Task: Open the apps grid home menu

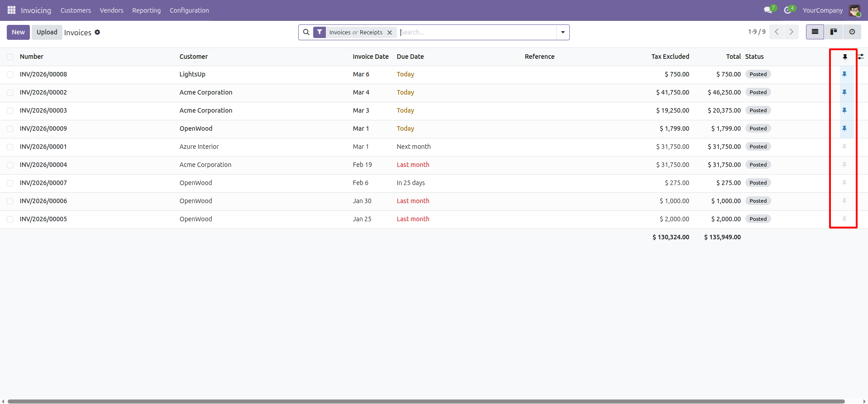Action: 11,10
